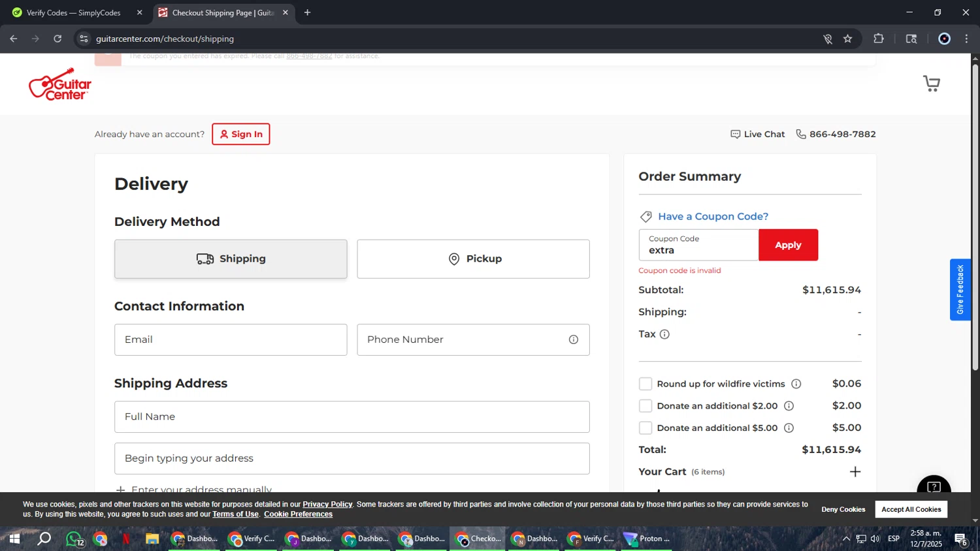The width and height of the screenshot is (980, 551).
Task: Open the Have a Coupon Code link
Action: click(713, 217)
